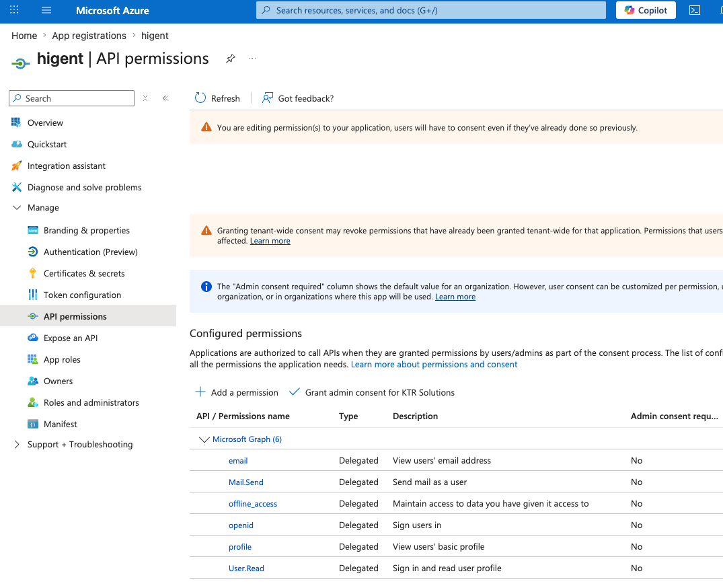723x588 pixels.
Task: Click the Expose an API cloud icon
Action: [33, 338]
